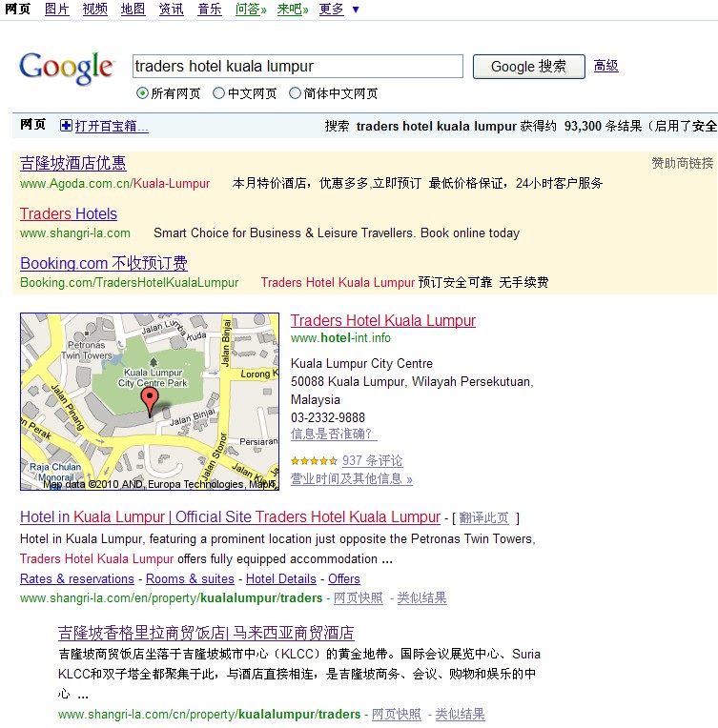This screenshot has width=718, height=728.
Task: Select the 所有网页 radio button
Action: tap(142, 93)
